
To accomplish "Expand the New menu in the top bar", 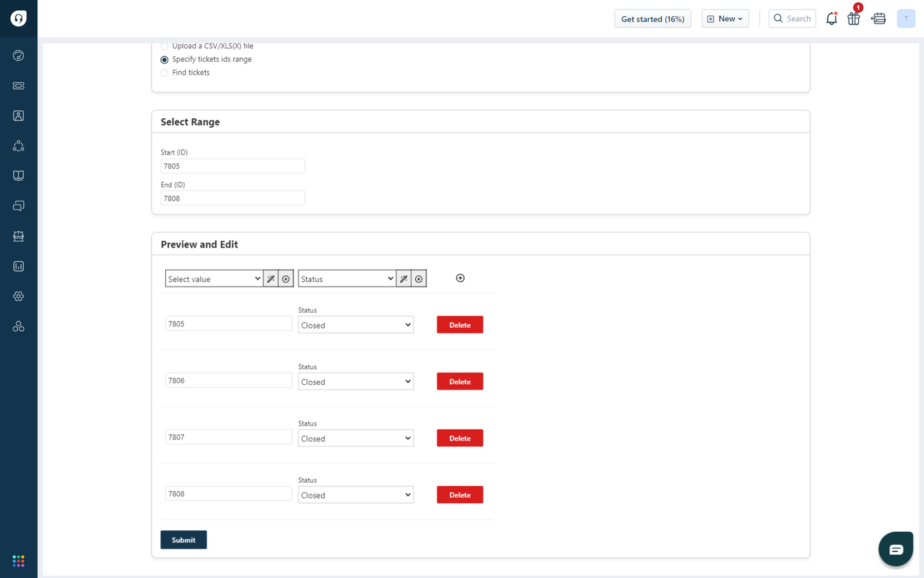I will pos(725,18).
